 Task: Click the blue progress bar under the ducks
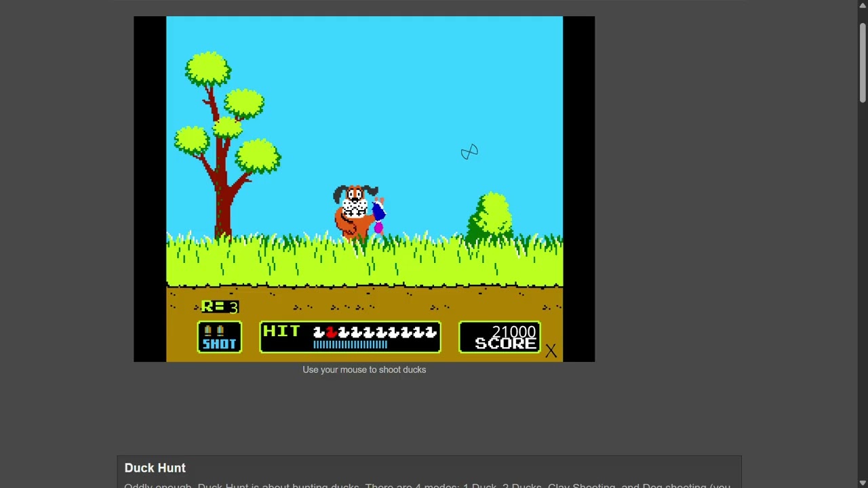click(351, 344)
